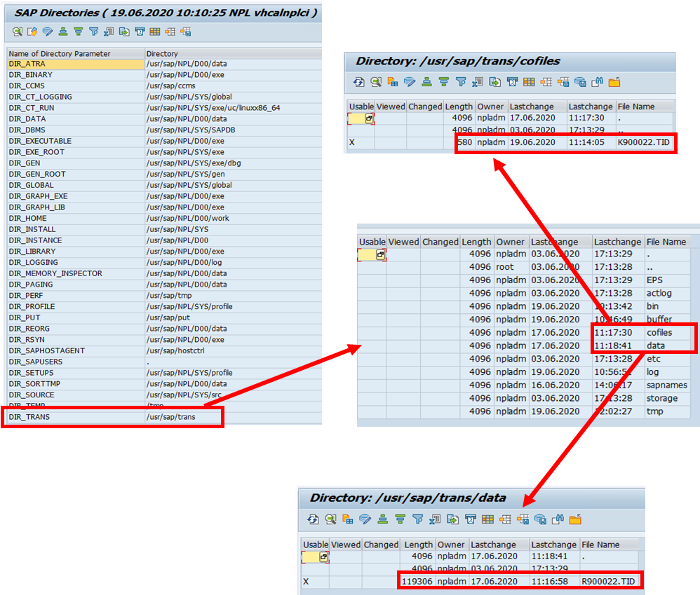Open the sapnames folder entry
The height and width of the screenshot is (595, 700).
[x=667, y=385]
